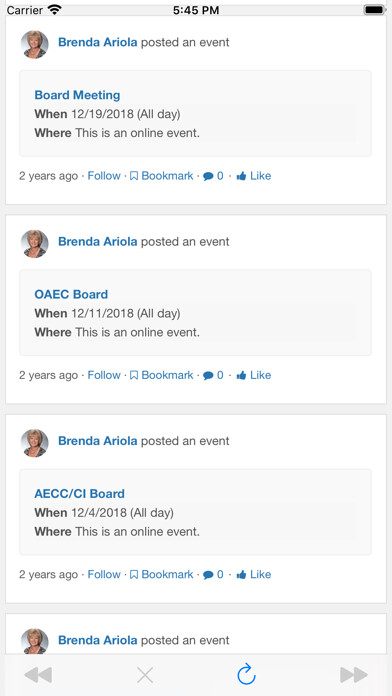Bookmark the Board Meeting event
Image resolution: width=392 pixels, height=696 pixels.
pos(162,176)
